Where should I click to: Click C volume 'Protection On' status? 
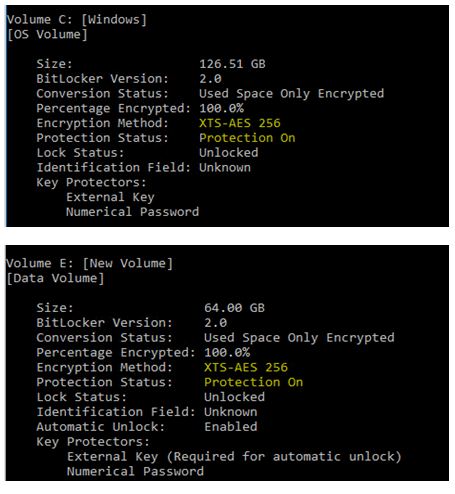pos(247,138)
